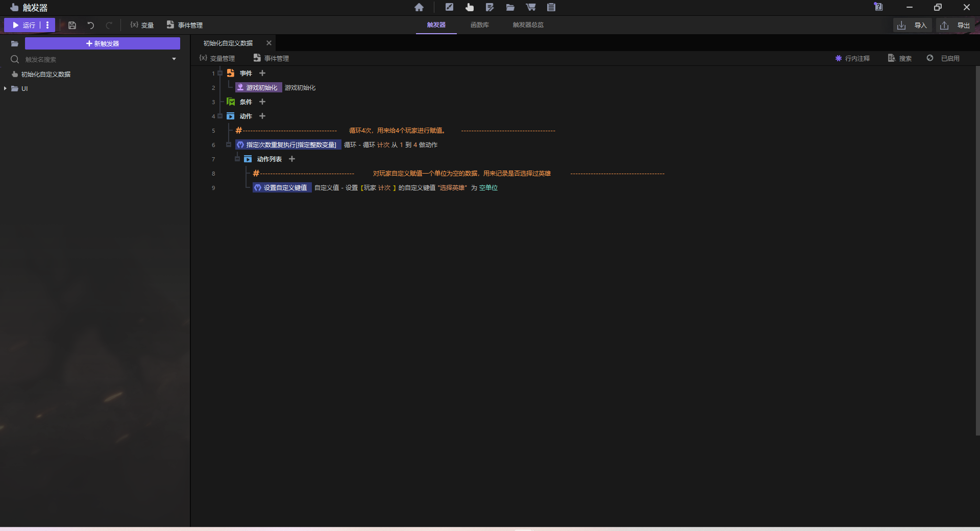Select the UI folder in tree
This screenshot has width=980, height=531.
click(24, 88)
